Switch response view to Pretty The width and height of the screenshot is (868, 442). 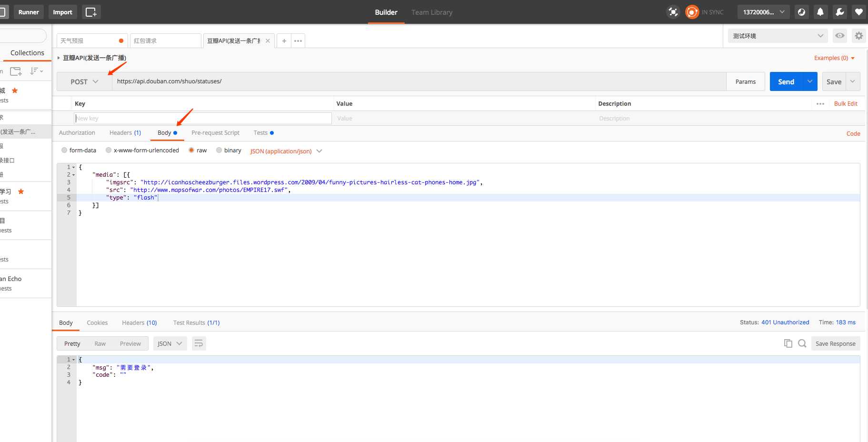pyautogui.click(x=72, y=343)
